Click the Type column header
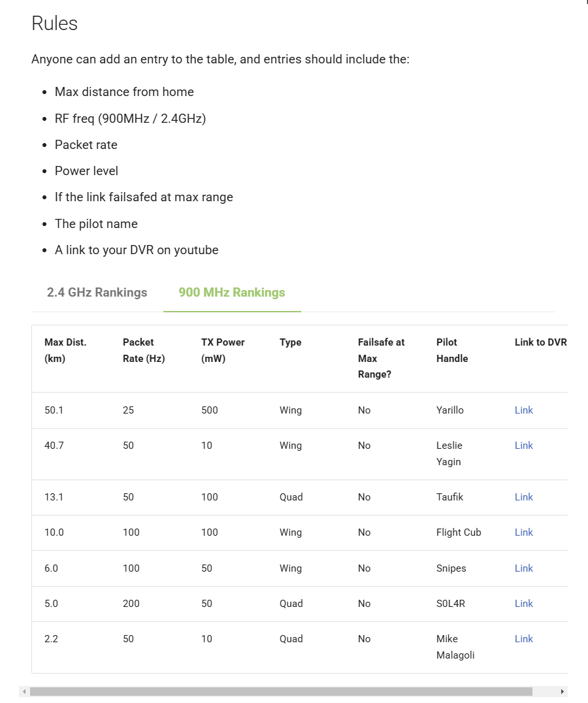588x703 pixels. [291, 342]
